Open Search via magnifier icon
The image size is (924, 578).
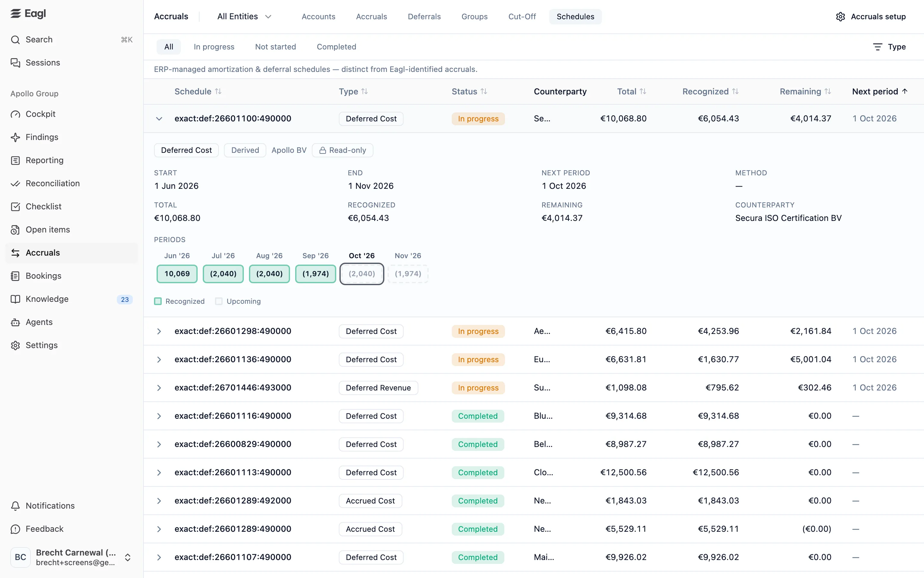coord(15,40)
